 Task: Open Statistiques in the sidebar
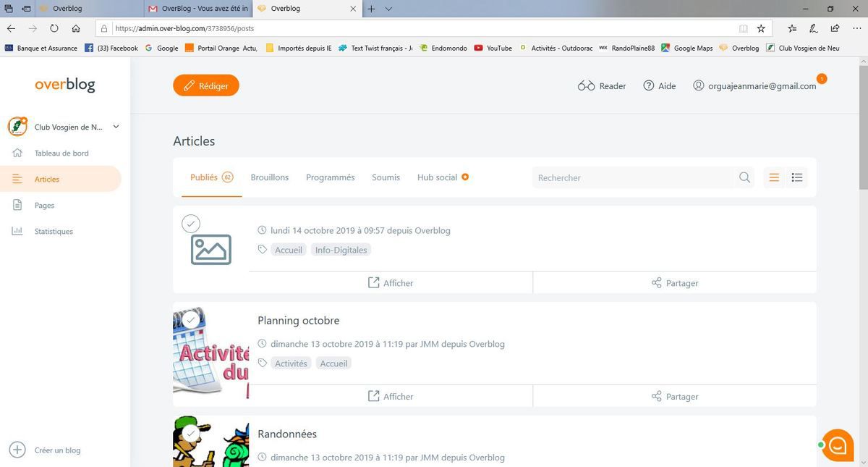[54, 232]
